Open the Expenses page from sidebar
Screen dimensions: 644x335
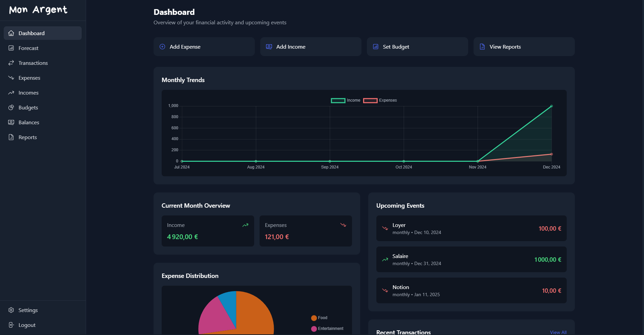click(x=29, y=78)
